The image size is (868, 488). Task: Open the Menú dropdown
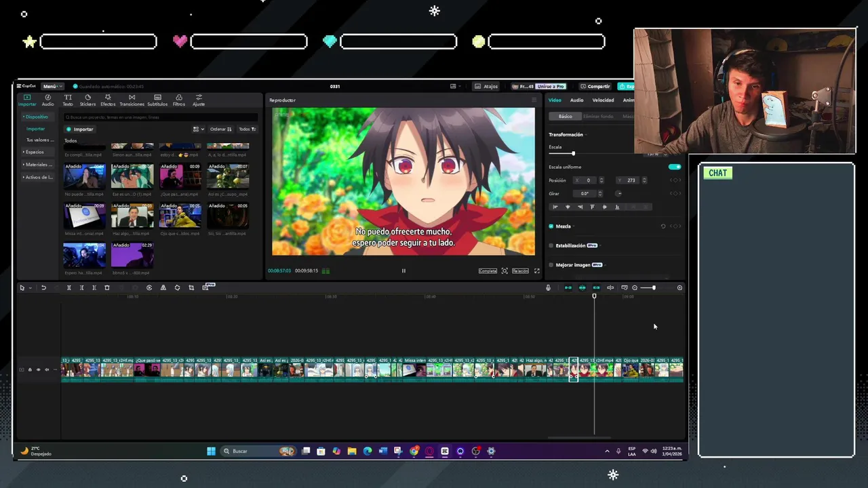pos(52,86)
